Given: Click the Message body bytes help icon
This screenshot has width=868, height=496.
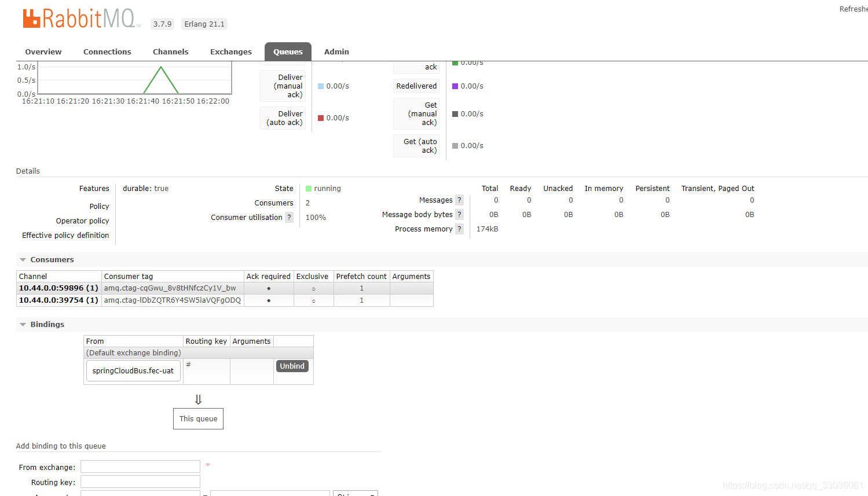Looking at the screenshot, I should point(459,214).
